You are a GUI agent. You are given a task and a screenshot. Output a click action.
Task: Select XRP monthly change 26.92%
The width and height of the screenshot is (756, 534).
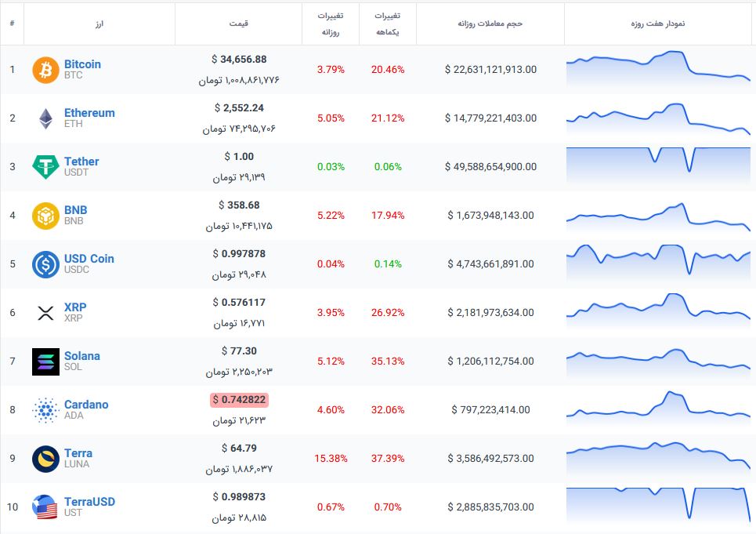coord(388,313)
